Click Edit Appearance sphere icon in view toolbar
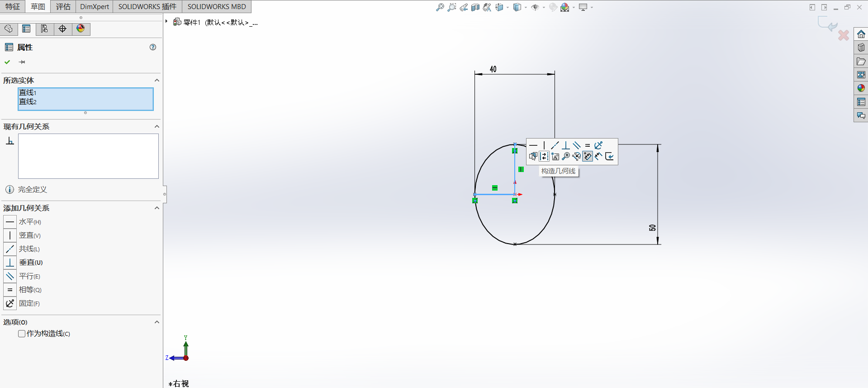 click(x=553, y=7)
